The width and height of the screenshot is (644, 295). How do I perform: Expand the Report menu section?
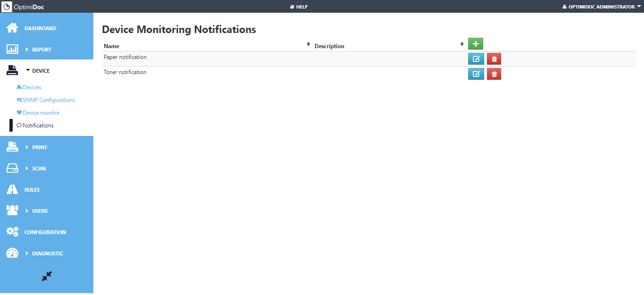coord(41,50)
